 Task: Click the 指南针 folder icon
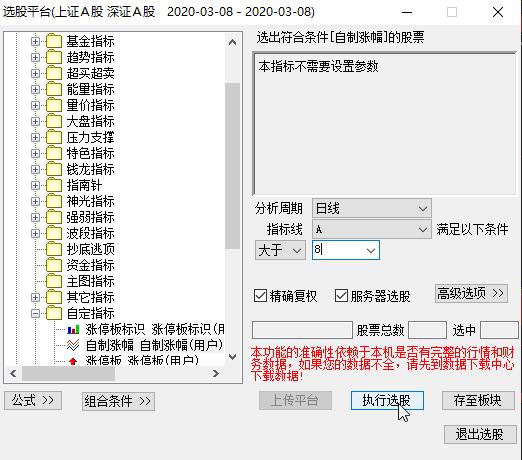[54, 185]
